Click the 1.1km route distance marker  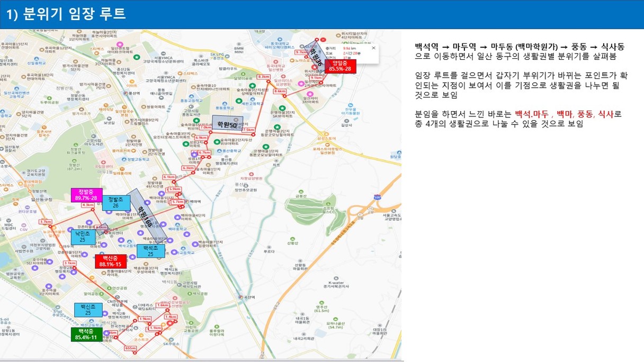point(155,328)
